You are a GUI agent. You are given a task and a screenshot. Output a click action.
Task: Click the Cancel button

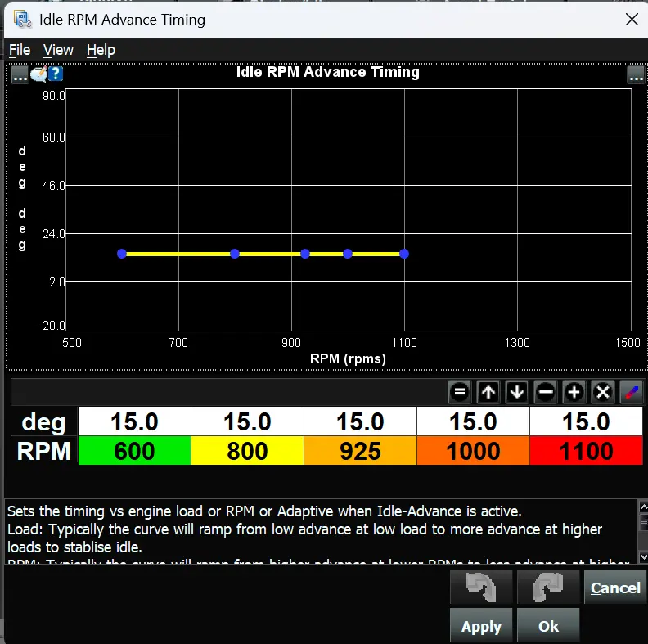pos(615,588)
